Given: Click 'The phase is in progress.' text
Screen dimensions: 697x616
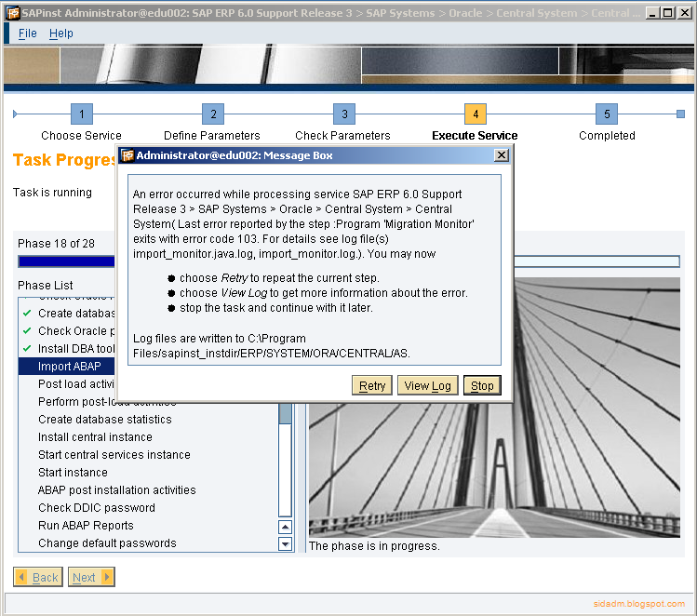Looking at the screenshot, I should 374,546.
